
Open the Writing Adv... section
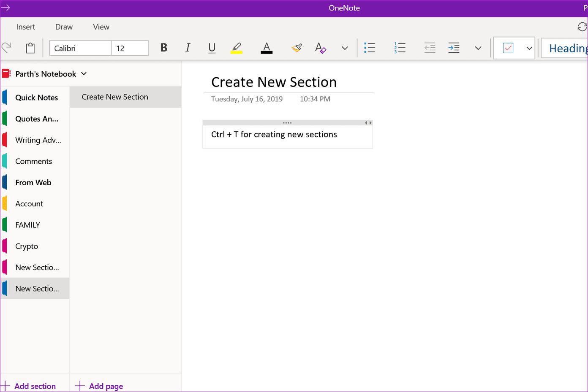coord(35,140)
